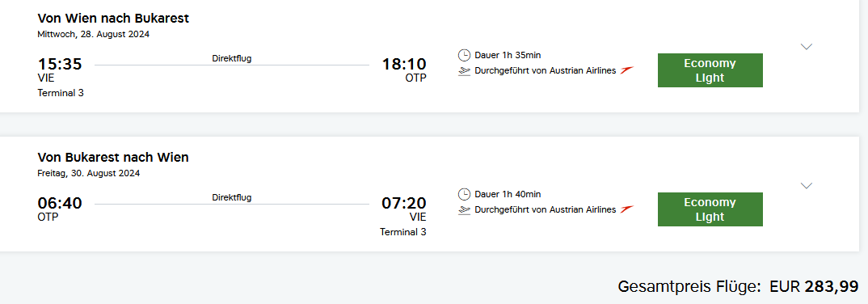Click the Direktflug label on the return flight

tap(232, 197)
